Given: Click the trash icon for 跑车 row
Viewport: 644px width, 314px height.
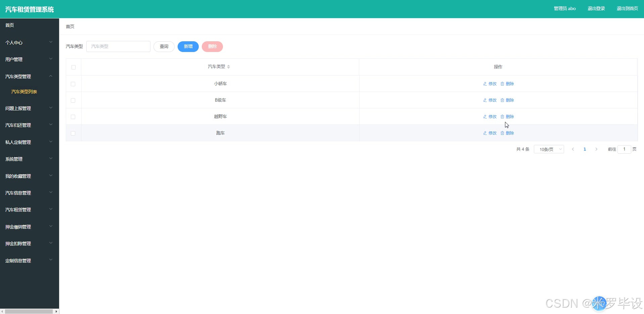Looking at the screenshot, I should coord(502,133).
